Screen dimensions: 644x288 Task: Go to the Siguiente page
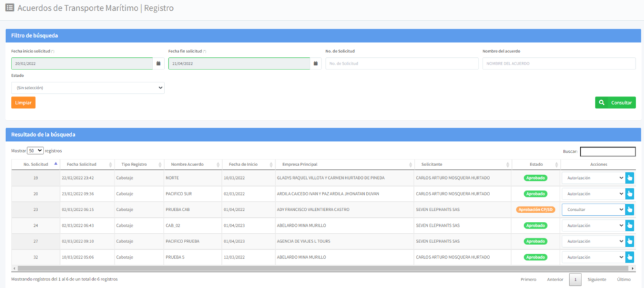tap(596, 279)
